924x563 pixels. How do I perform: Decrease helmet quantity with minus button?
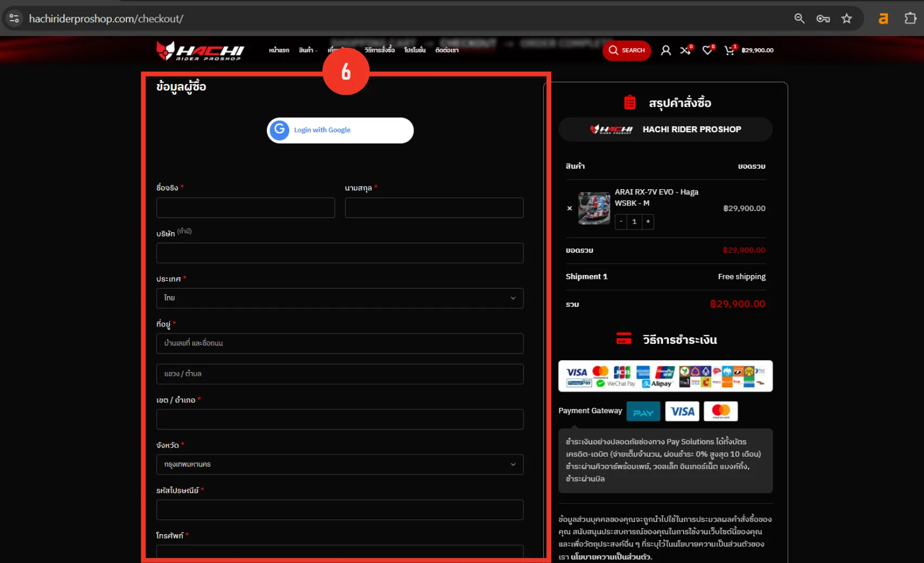click(x=621, y=221)
